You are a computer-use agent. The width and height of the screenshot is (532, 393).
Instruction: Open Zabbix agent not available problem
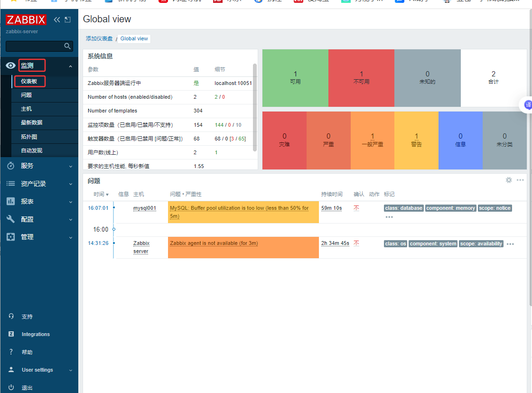[214, 243]
